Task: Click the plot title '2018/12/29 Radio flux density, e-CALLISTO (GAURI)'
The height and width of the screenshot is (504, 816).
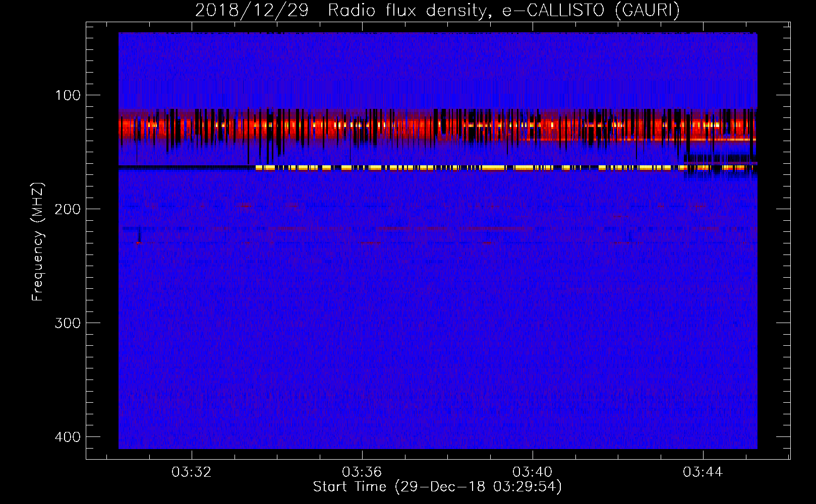Action: point(437,10)
